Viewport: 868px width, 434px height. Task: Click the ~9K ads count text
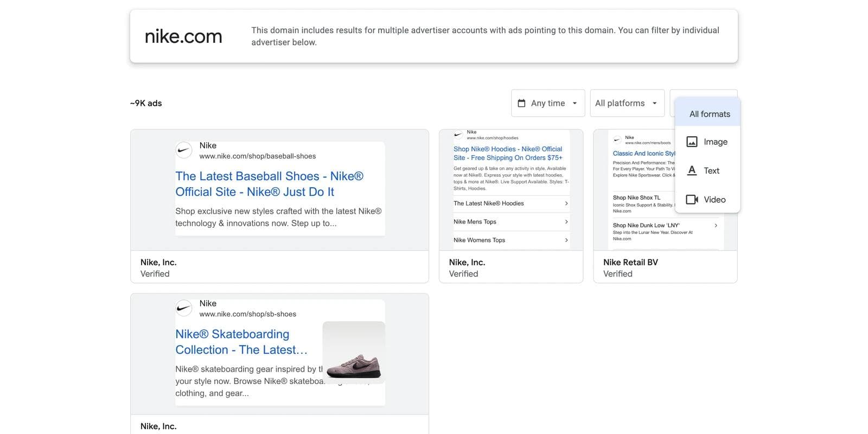(146, 103)
